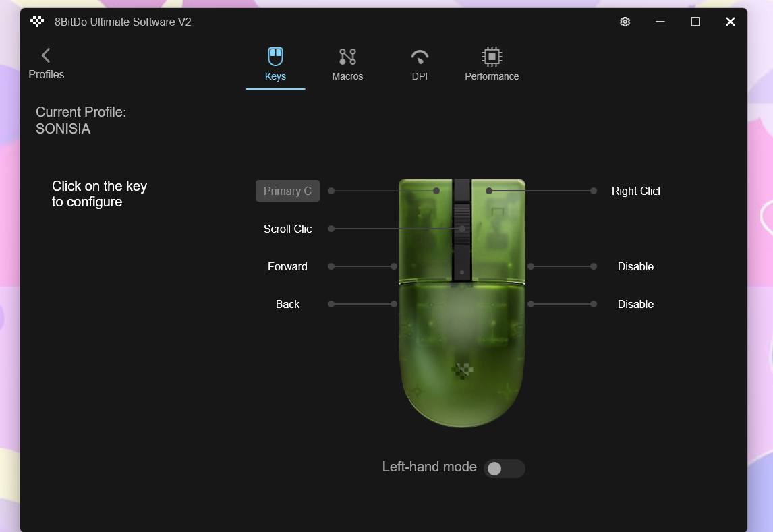Image resolution: width=773 pixels, height=532 pixels.
Task: Click the 8BitDo logo in the title bar
Action: click(x=37, y=22)
